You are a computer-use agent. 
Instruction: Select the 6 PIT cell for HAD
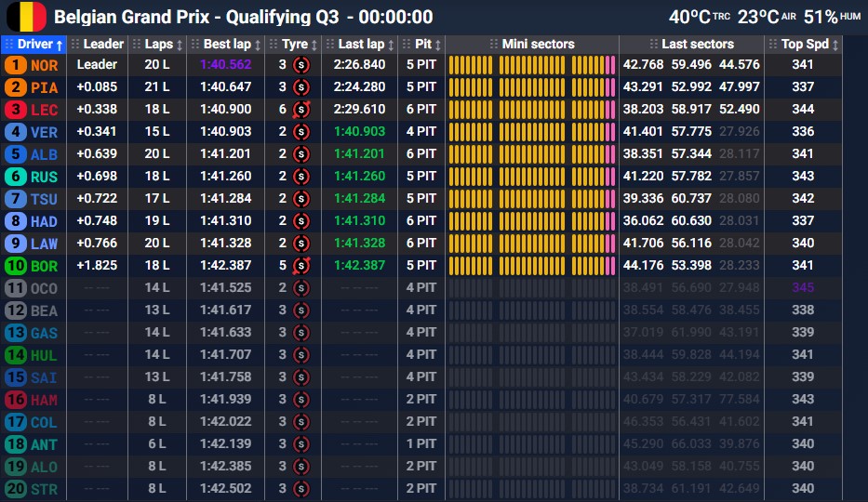click(x=421, y=220)
